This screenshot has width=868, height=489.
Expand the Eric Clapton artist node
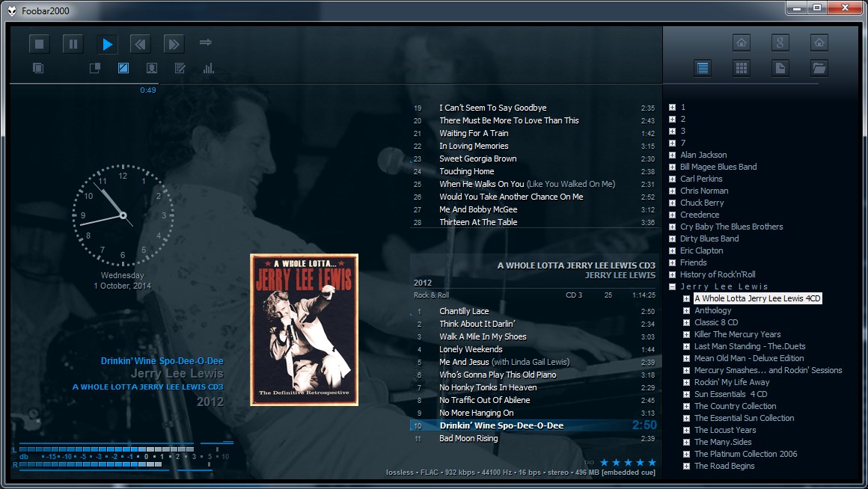[672, 250]
